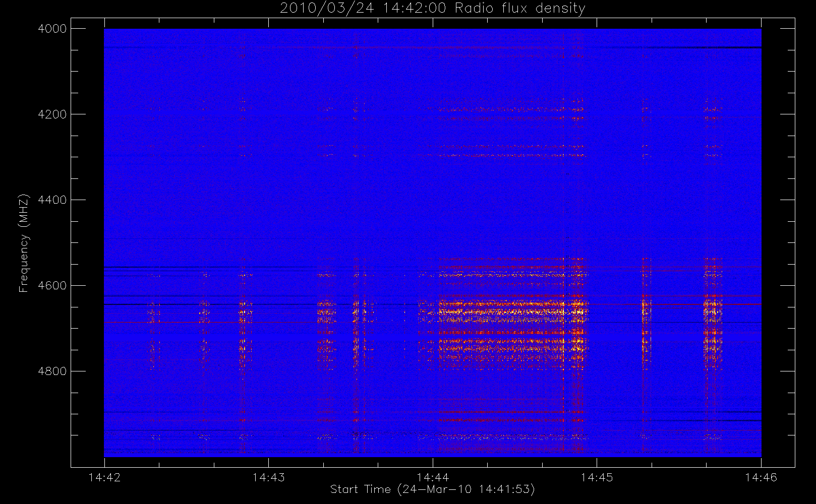Viewport: 816px width, 504px height.
Task: Click the 14:42 time tick label
Action: (x=104, y=477)
